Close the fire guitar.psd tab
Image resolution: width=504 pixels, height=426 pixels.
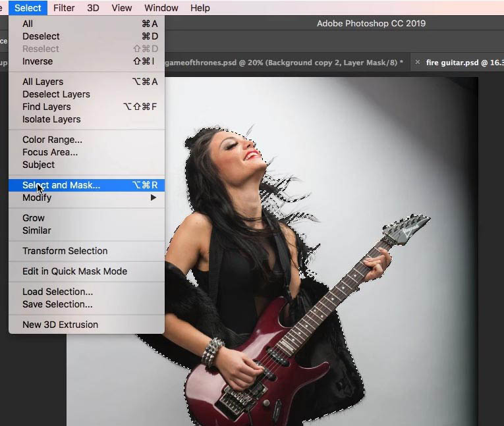pos(418,62)
